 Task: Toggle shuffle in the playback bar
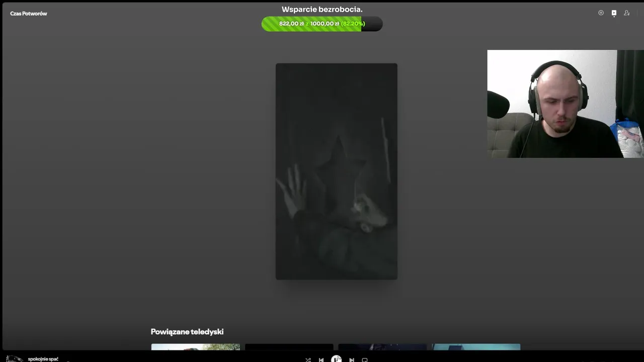point(308,360)
